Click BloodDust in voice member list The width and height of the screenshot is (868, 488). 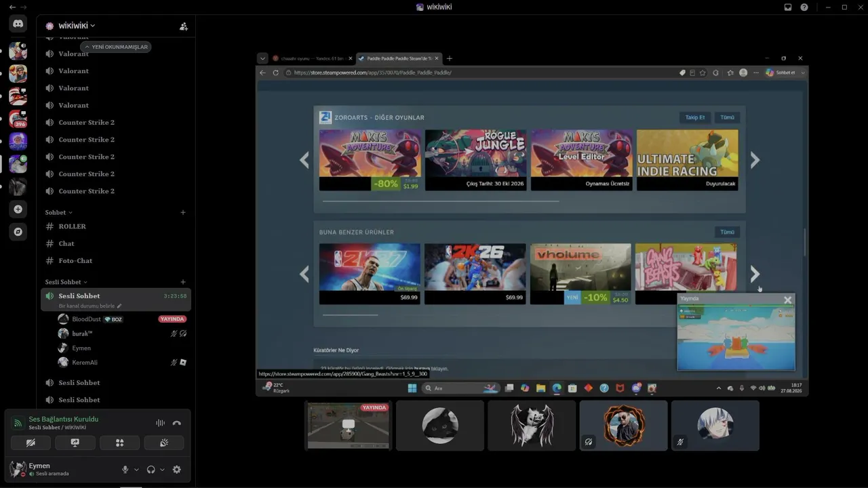pos(86,319)
